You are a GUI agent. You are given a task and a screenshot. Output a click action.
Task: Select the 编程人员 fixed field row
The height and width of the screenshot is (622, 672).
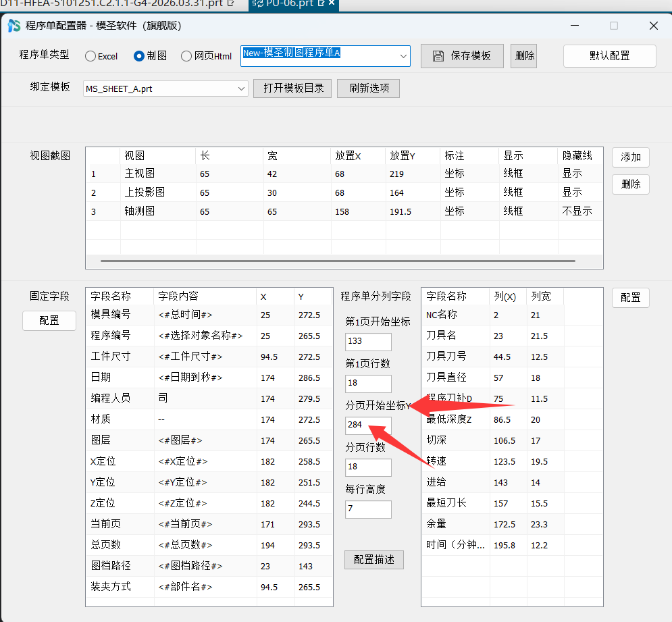pyautogui.click(x=209, y=398)
